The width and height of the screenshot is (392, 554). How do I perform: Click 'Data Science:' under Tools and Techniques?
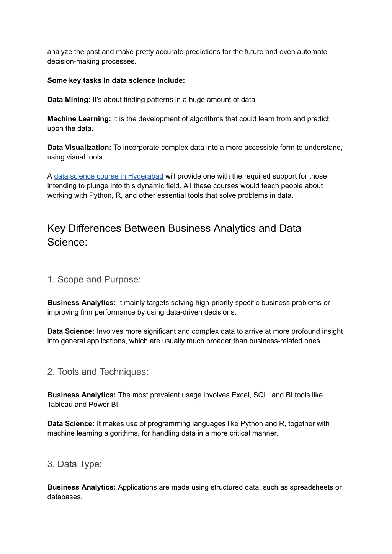click(x=71, y=424)
